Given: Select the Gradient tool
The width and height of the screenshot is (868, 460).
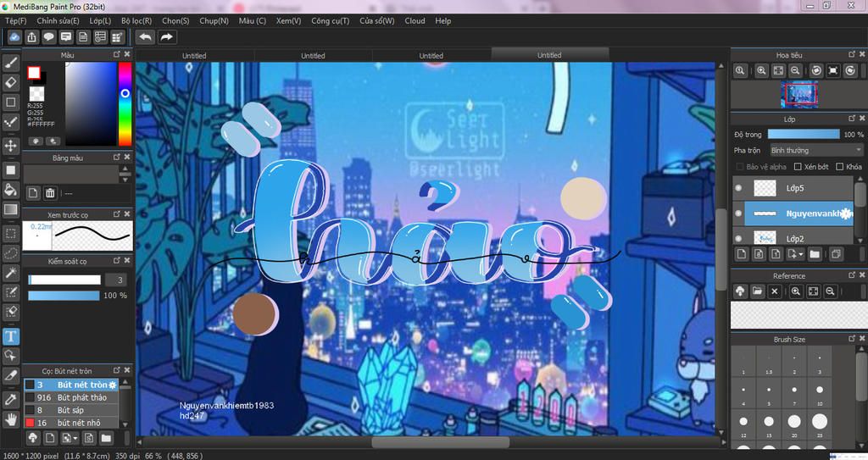Looking at the screenshot, I should click(10, 209).
